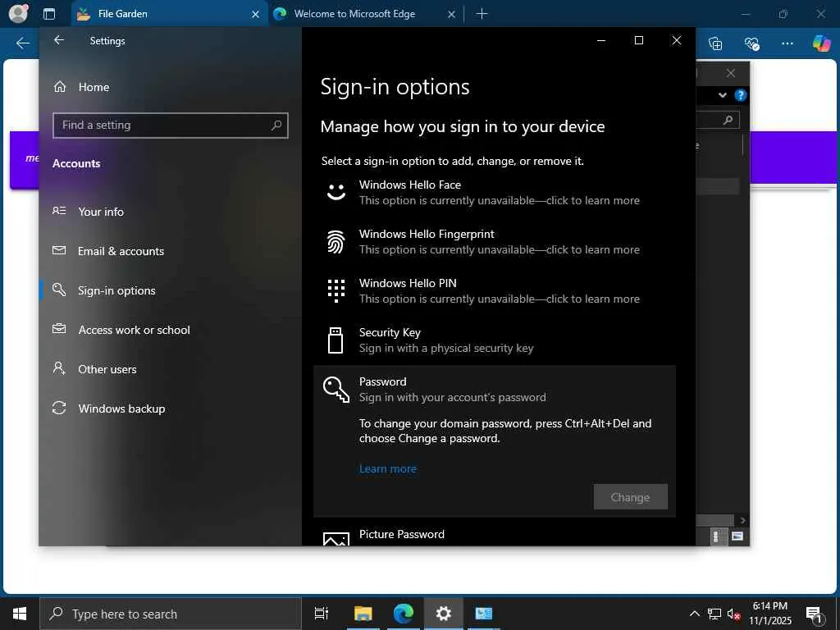Open Email & accounts section
This screenshot has width=840, height=630.
coord(121,251)
